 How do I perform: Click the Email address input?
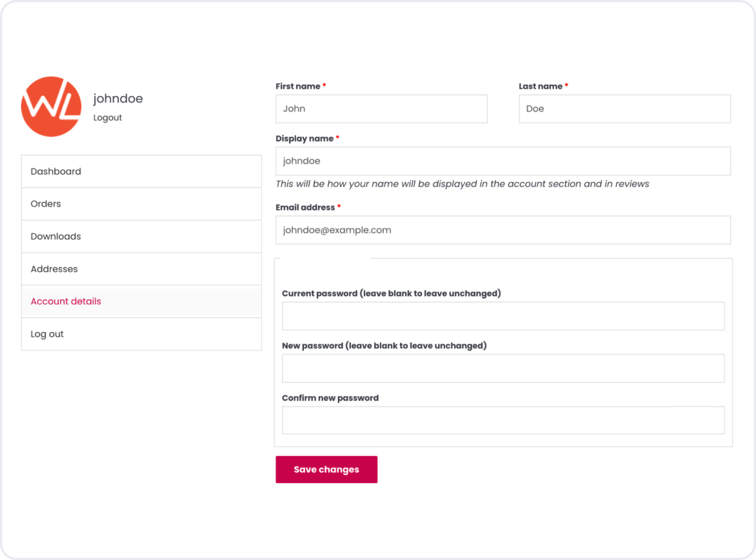pyautogui.click(x=503, y=230)
